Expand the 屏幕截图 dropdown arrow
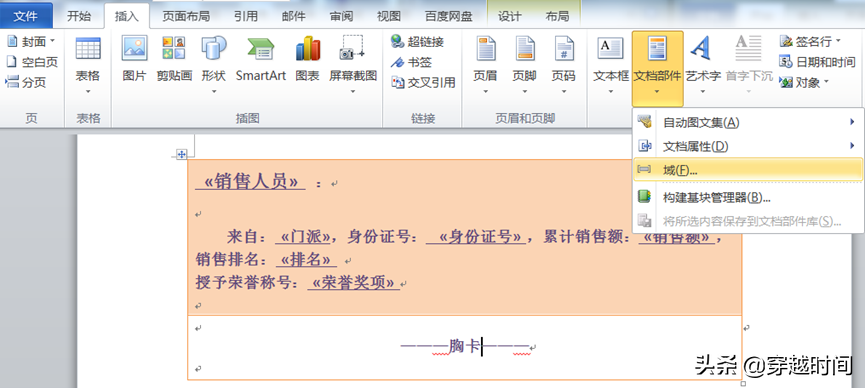Screen dimensions: 865x388 click(353, 92)
